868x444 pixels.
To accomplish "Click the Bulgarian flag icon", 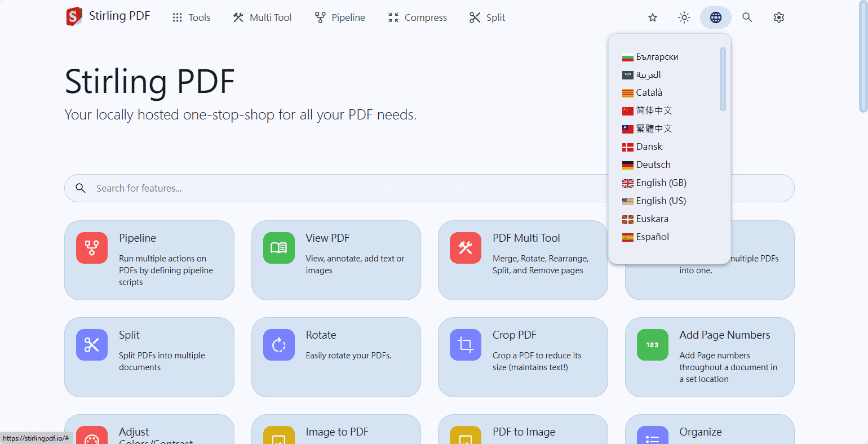I will click(x=628, y=57).
